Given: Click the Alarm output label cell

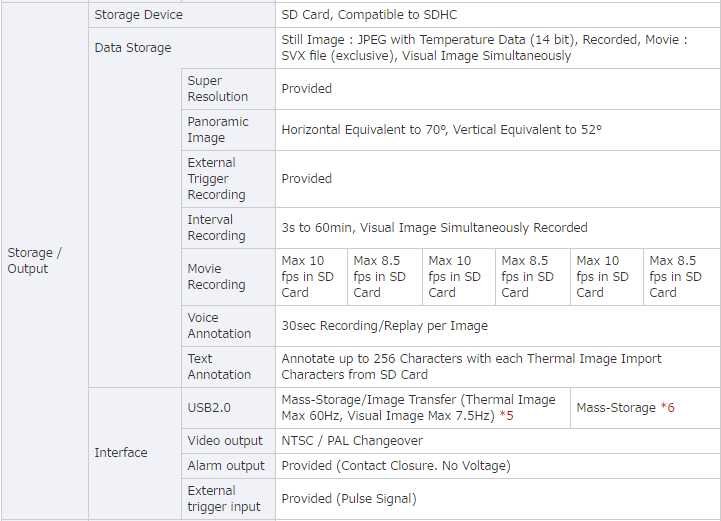Looking at the screenshot, I should click(x=229, y=466).
